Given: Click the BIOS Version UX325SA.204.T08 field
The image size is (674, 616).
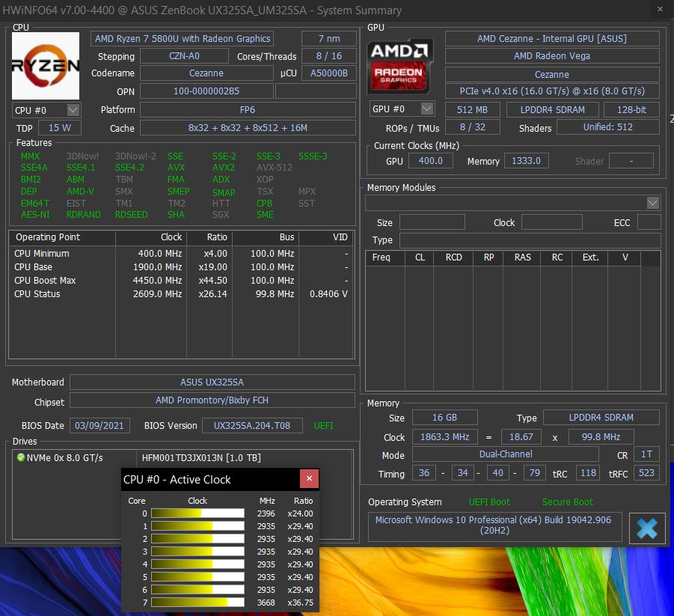Looking at the screenshot, I should tap(252, 425).
